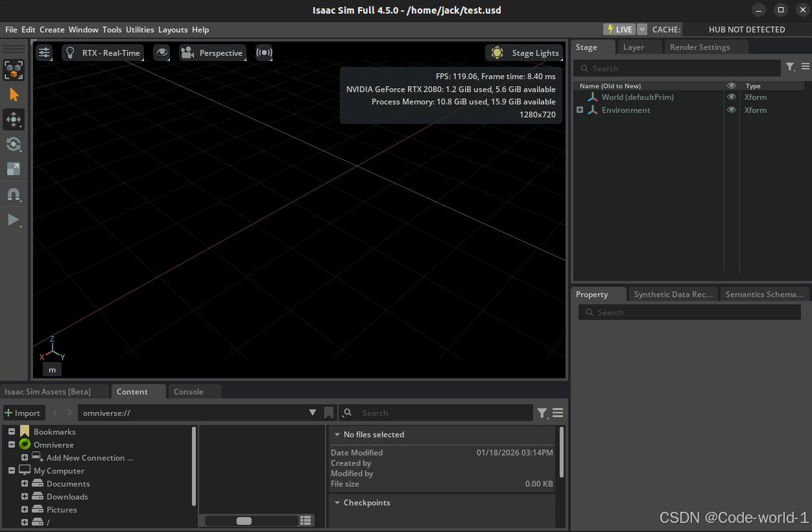Viewport: 812px width, 532px height.
Task: Bookmark the current Content path
Action: 329,413
